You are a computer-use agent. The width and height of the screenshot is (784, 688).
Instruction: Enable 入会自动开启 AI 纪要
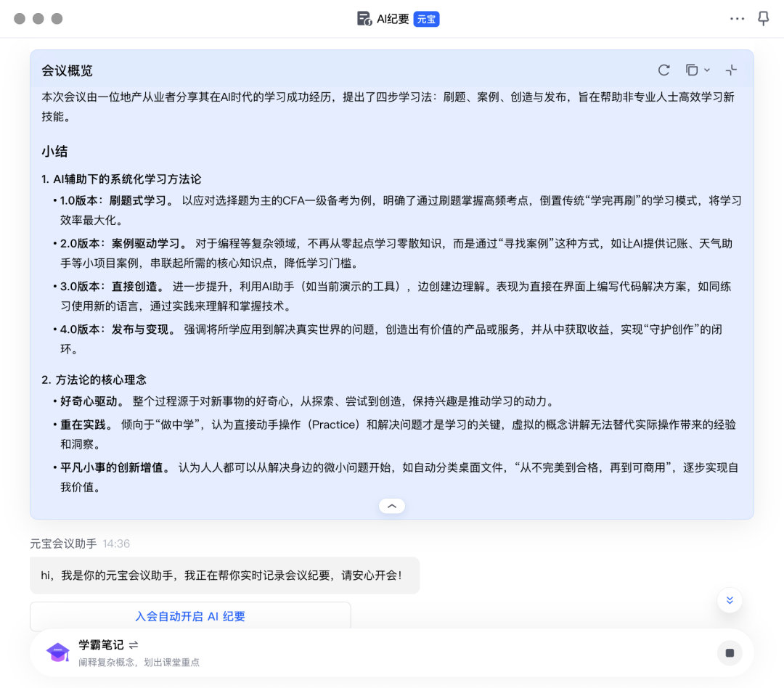[x=190, y=616]
